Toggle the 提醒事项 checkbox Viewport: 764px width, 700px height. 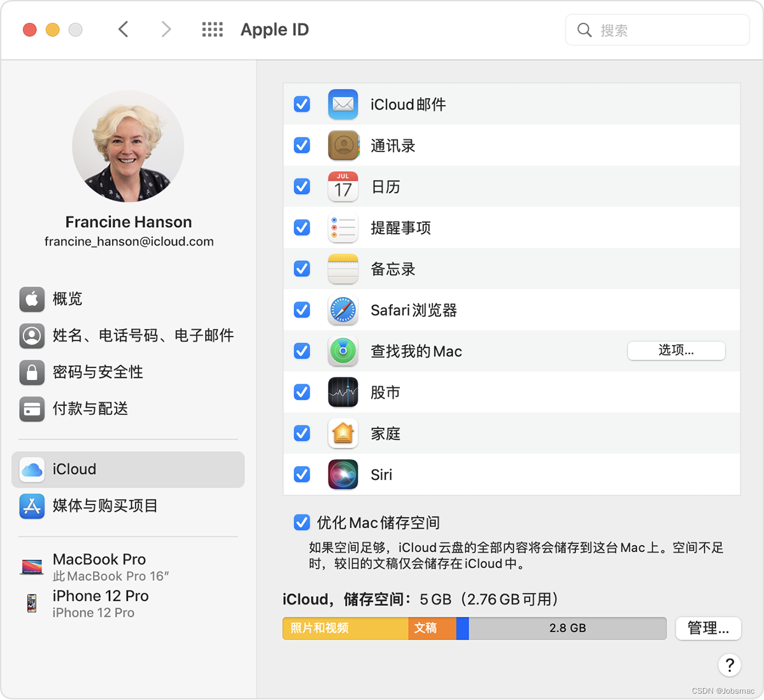[x=302, y=228]
